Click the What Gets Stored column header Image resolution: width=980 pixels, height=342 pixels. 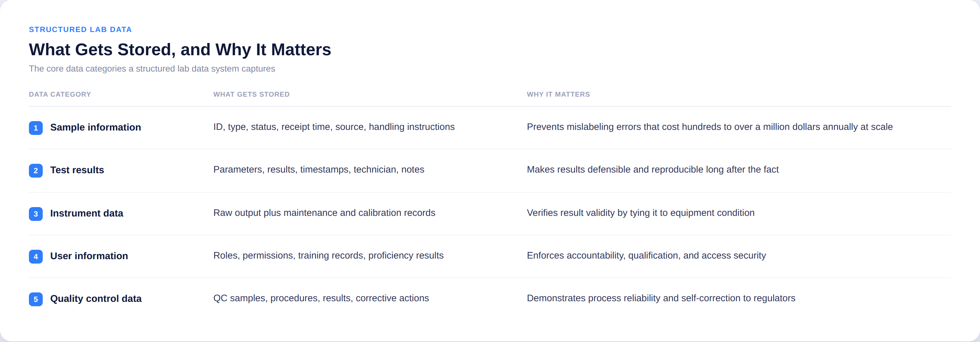click(251, 94)
